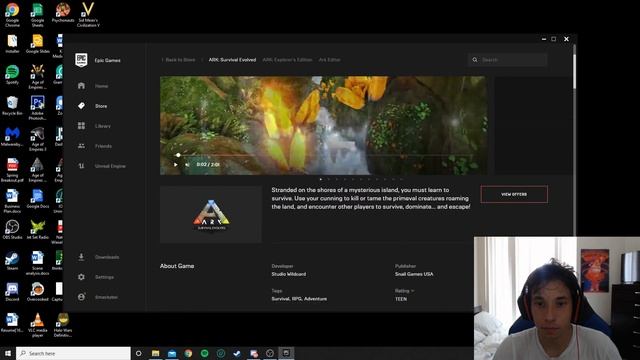Click the trailer progress bar handle
Image resolution: width=640 pixels, height=360 pixels.
178,155
